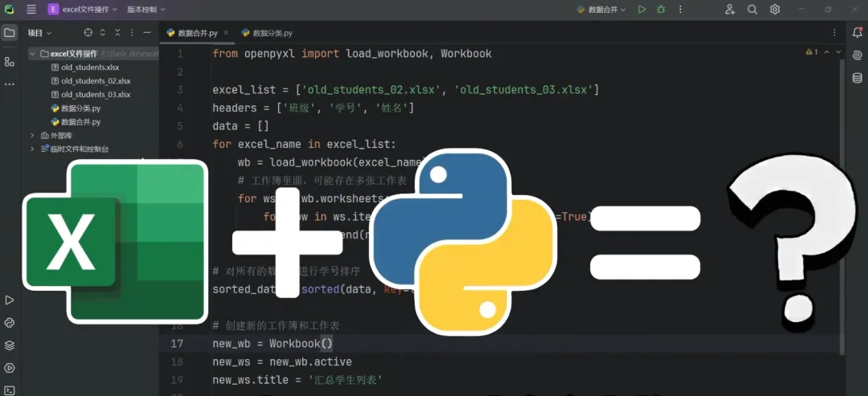Run the 数据合并 configuration
This screenshot has height=396, width=868.
tap(641, 10)
